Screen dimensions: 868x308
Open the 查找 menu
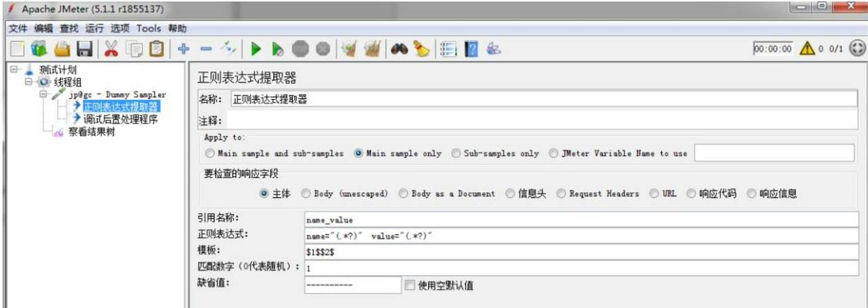click(x=69, y=28)
